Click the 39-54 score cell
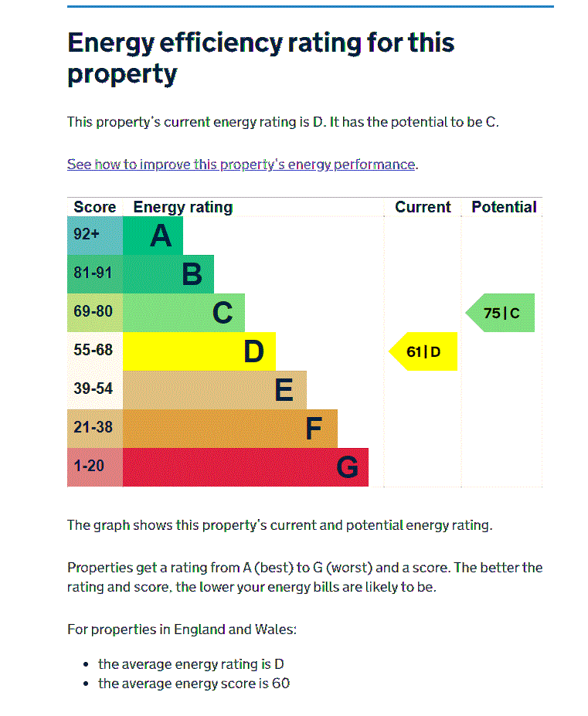The height and width of the screenshot is (716, 588). click(95, 390)
